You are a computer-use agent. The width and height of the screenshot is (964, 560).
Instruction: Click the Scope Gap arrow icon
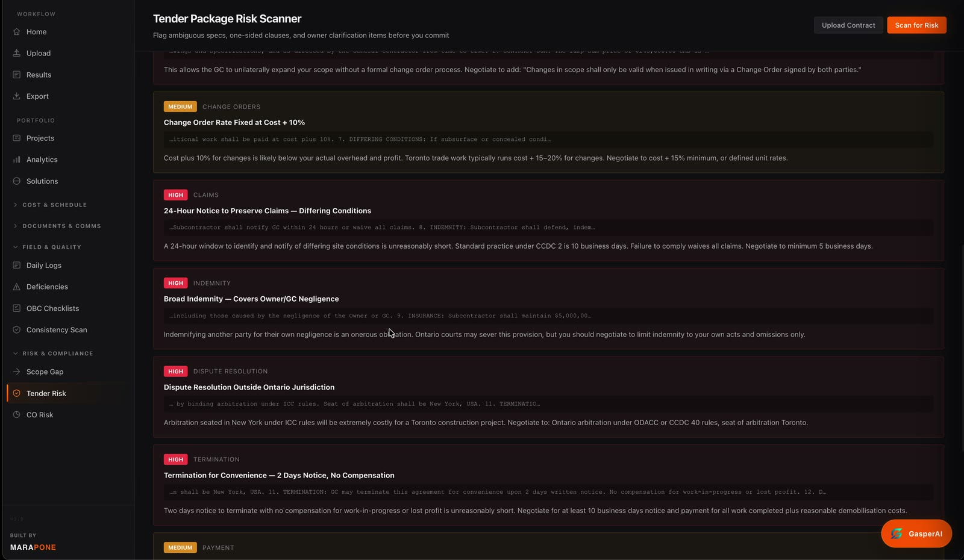[x=17, y=372]
